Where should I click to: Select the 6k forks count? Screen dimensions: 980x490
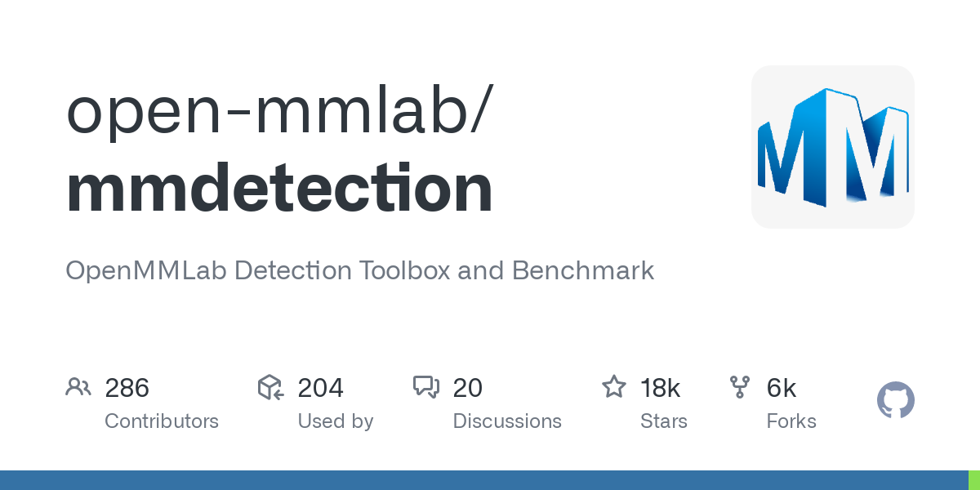[782, 388]
